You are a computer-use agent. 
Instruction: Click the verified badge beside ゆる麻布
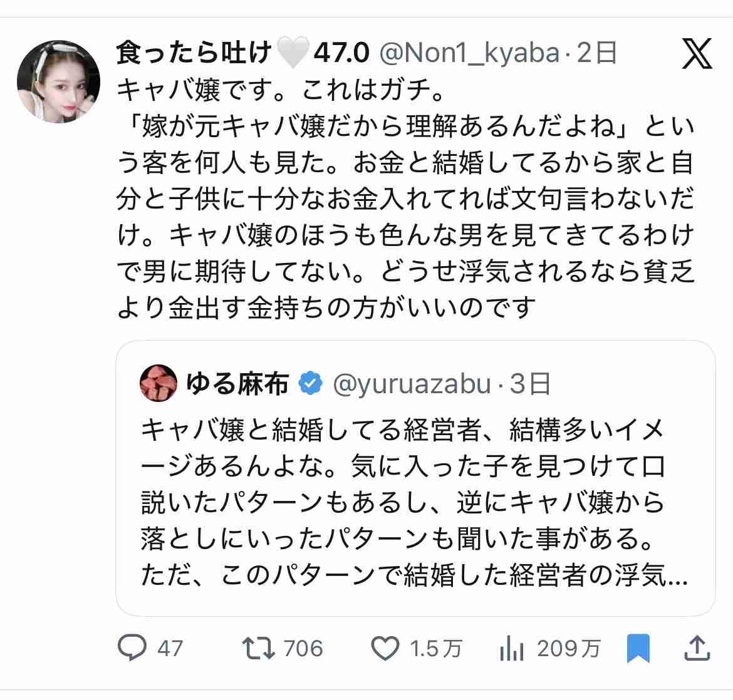(x=311, y=383)
